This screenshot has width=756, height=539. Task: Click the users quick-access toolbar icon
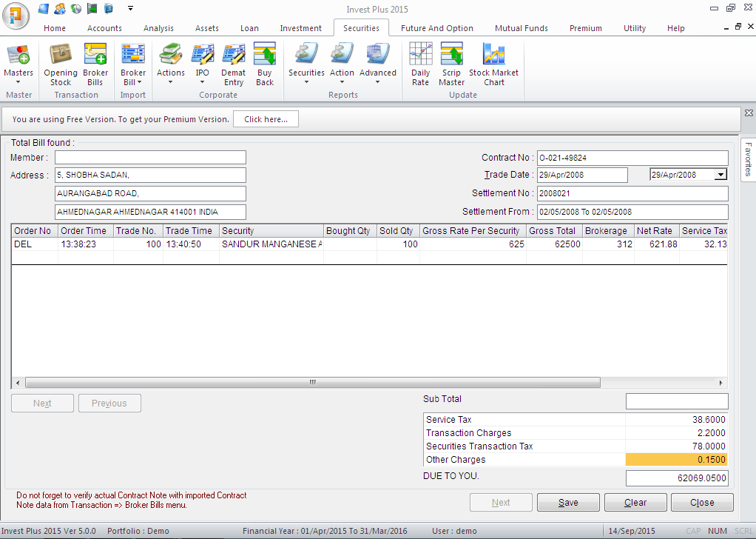60,8
